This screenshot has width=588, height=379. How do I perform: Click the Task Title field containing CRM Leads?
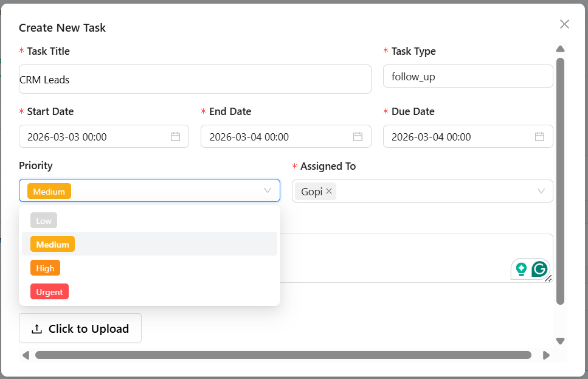[195, 79]
